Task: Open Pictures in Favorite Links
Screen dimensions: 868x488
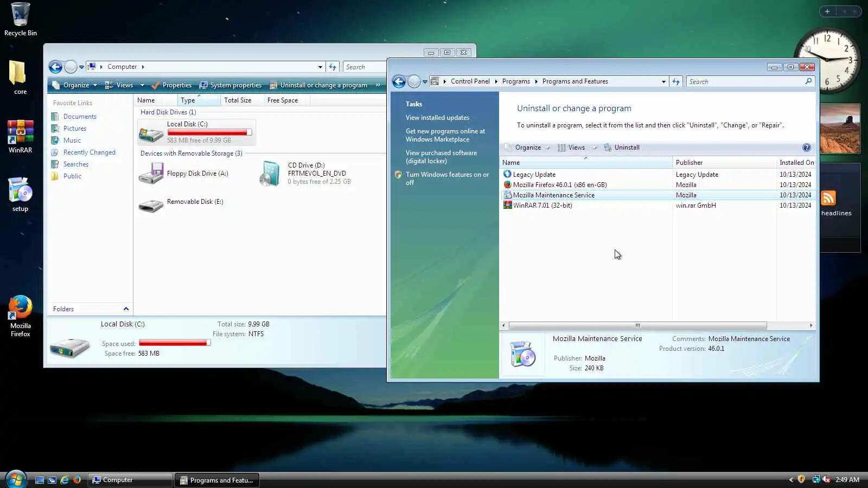Action: 75,129
